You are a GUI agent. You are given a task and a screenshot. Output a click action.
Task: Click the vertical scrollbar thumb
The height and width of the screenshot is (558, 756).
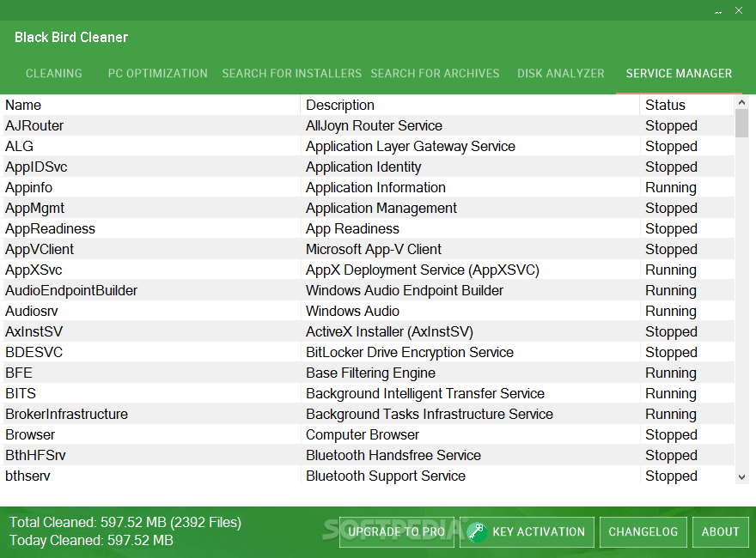coord(742,124)
